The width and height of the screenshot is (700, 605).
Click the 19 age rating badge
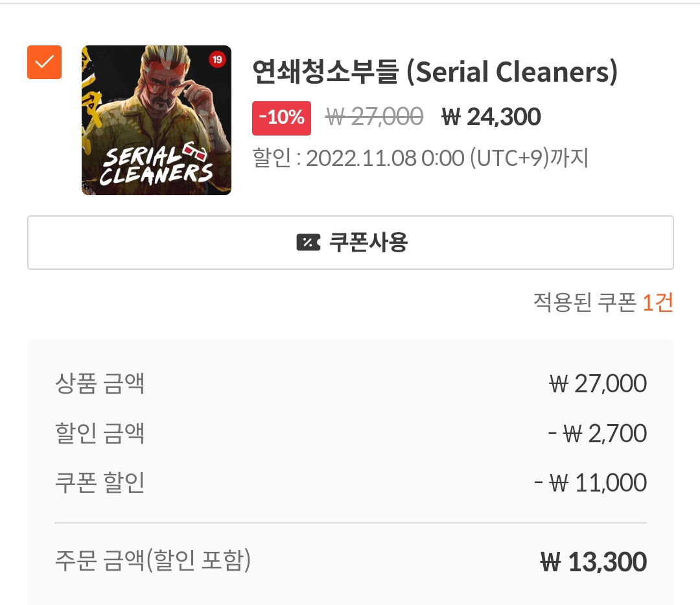point(217,60)
